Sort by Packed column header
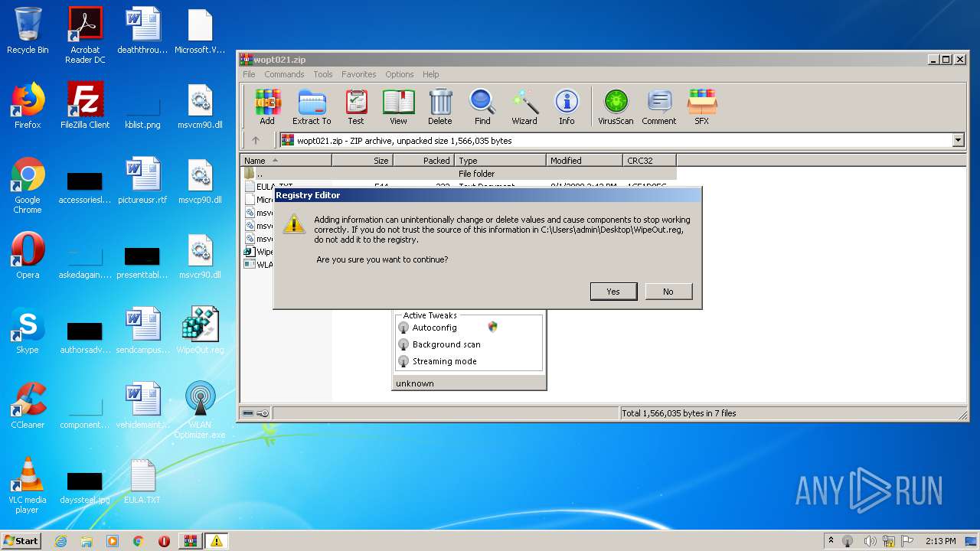 pyautogui.click(x=424, y=161)
